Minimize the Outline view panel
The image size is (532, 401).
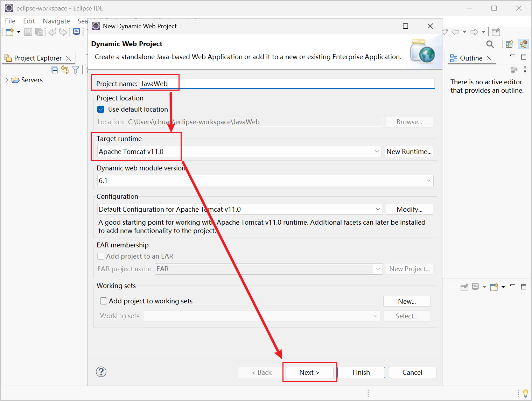513,56
